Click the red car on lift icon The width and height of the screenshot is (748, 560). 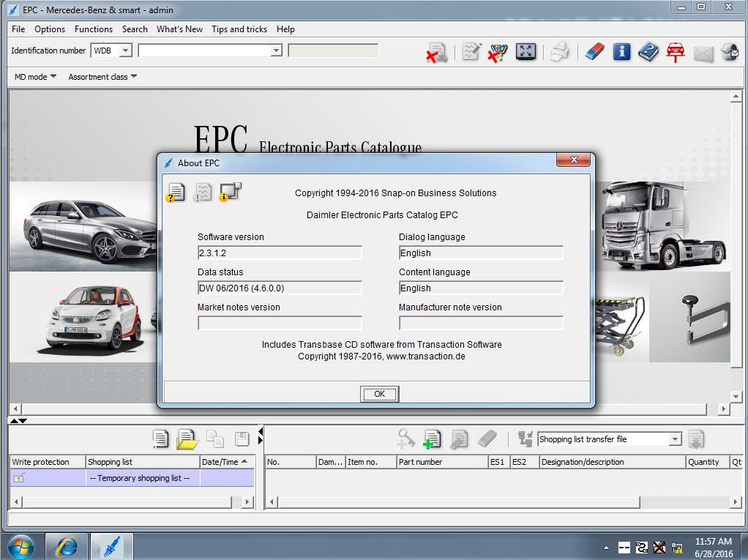[676, 52]
